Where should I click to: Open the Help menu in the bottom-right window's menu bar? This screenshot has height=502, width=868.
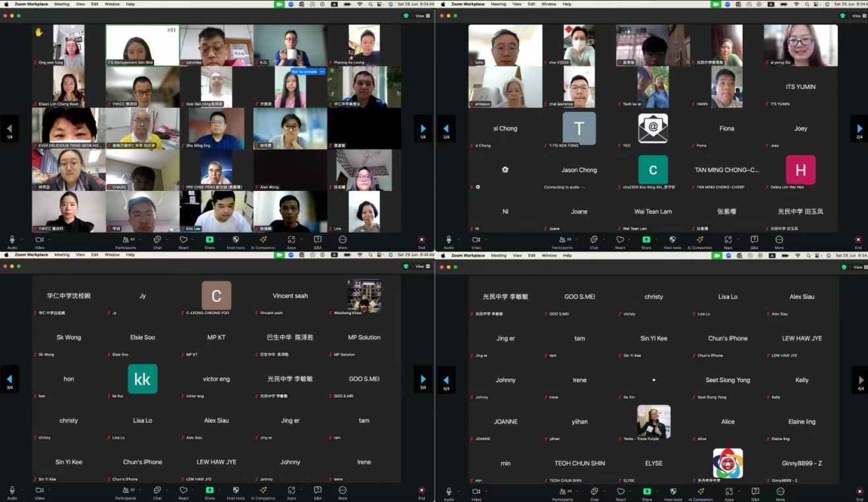567,255
